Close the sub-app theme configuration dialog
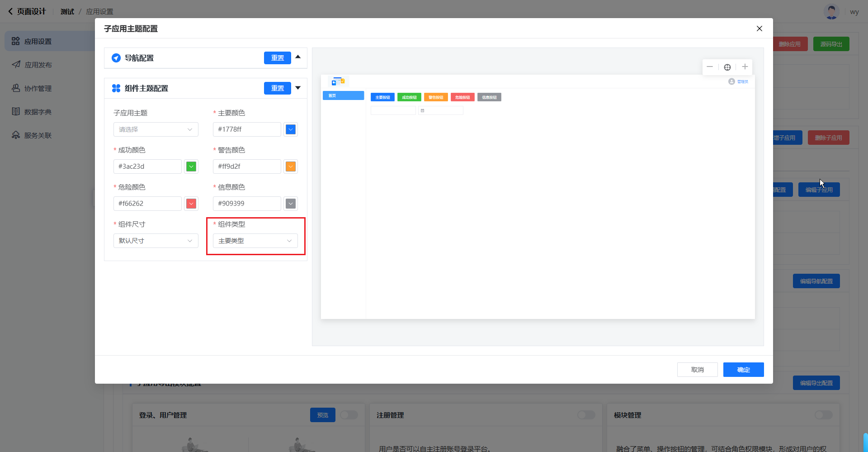 [x=759, y=29]
